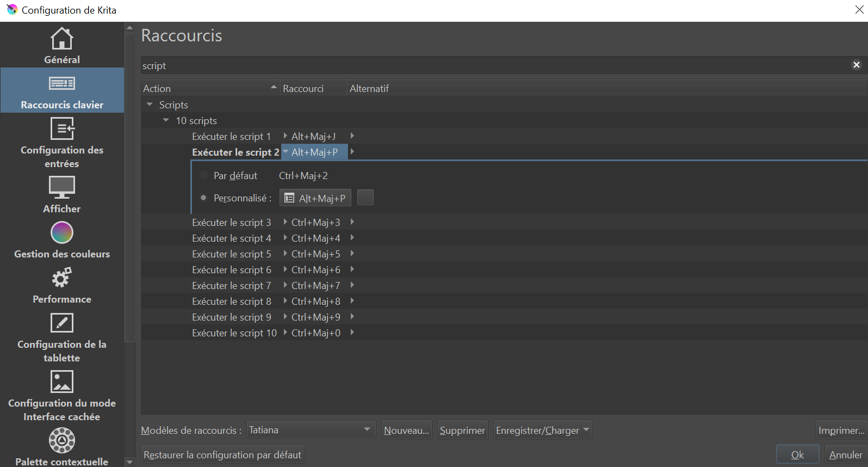Open the Modèles de raccourcis Tatiana dropdown
Screen dimensions: 868x467
311,430
